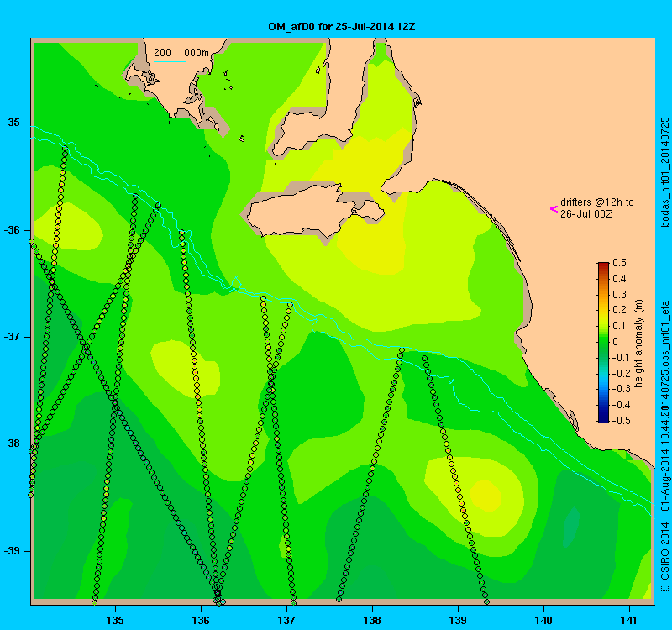Click the '0.5' colorbar label
The width and height of the screenshot is (672, 630).
pyautogui.click(x=619, y=263)
